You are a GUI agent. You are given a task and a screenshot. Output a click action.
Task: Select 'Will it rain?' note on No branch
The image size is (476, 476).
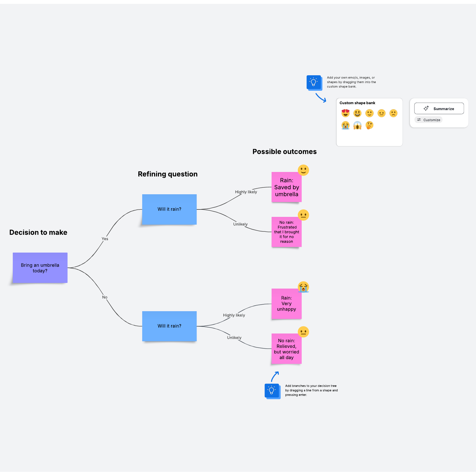click(169, 326)
